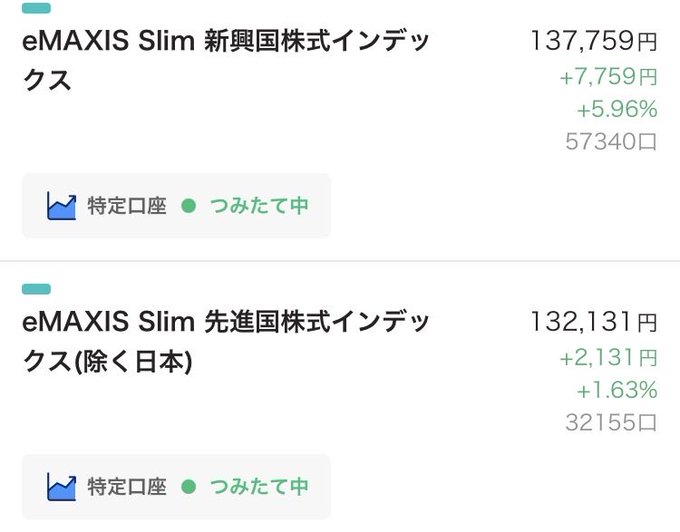
Task: Click teal tag above the 先進国株式インデックス title
Action: pos(36,289)
